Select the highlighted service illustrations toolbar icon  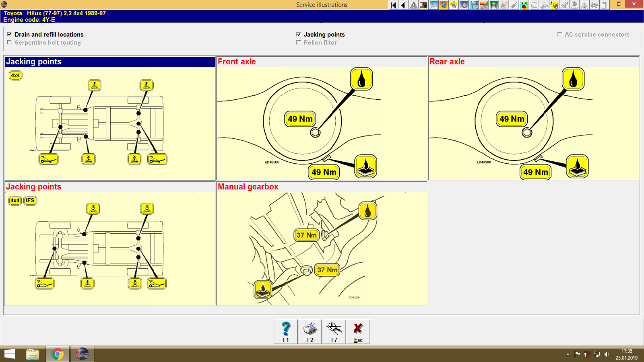point(433,5)
